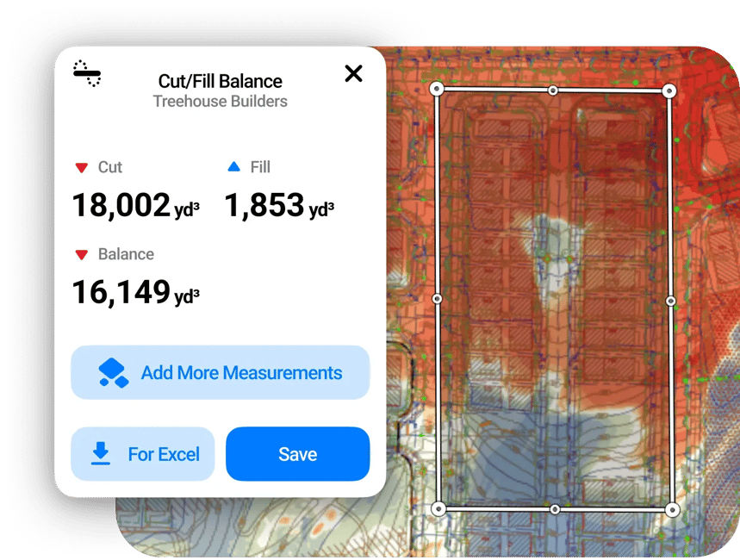Select the bottom-right corner handle of boundary

(672, 509)
